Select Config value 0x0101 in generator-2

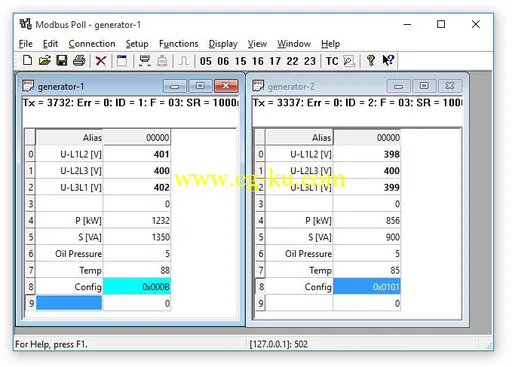(x=367, y=287)
